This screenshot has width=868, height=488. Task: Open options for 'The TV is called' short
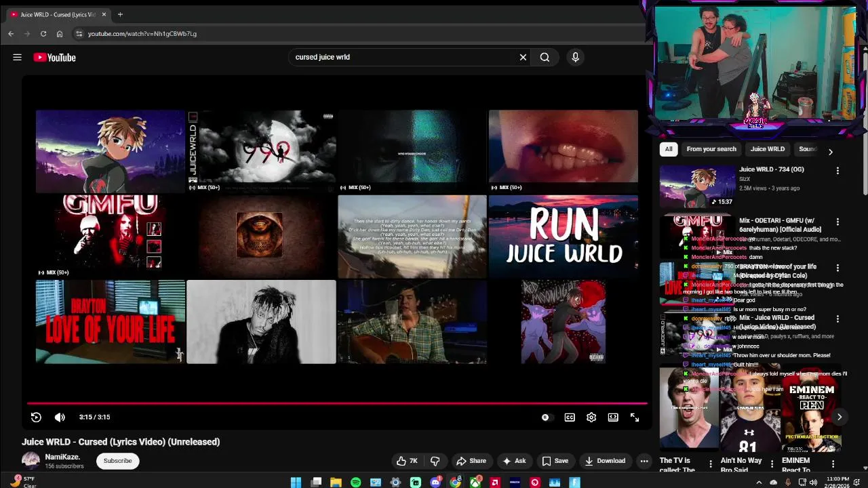click(711, 464)
